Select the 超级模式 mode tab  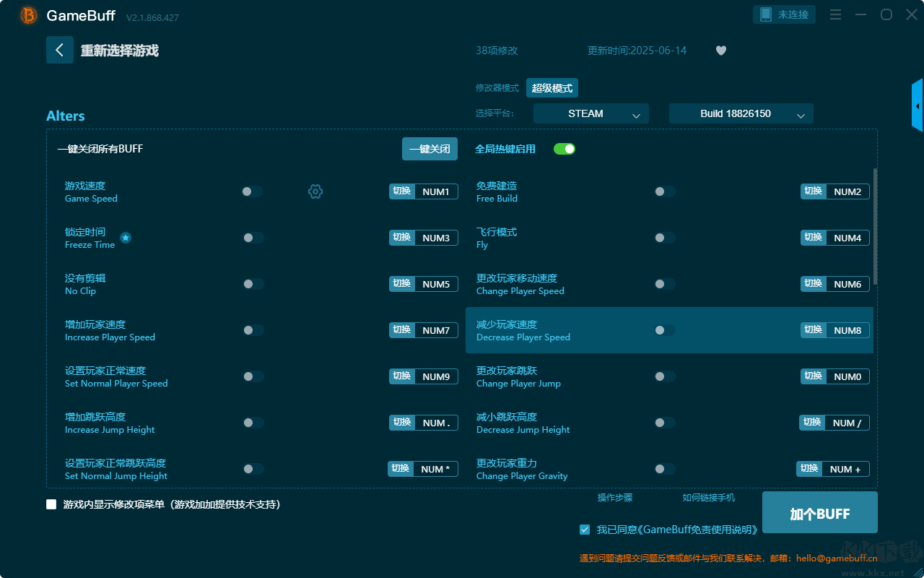(x=552, y=88)
